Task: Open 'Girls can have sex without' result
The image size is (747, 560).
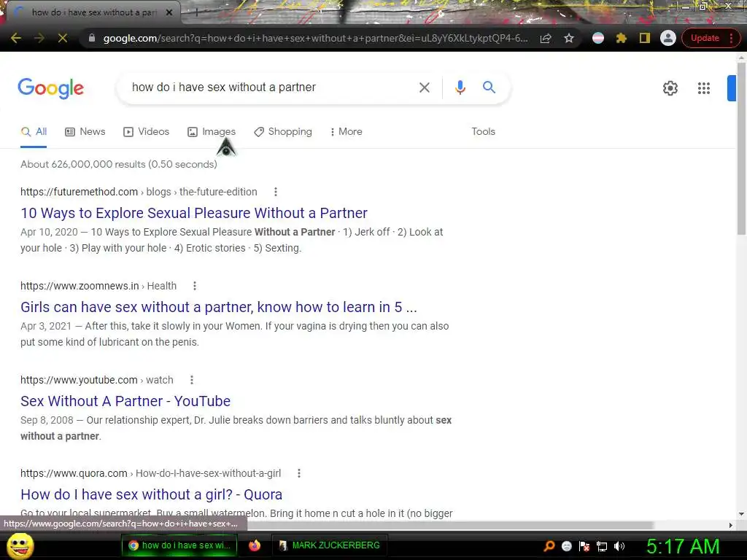Action: [219, 308]
